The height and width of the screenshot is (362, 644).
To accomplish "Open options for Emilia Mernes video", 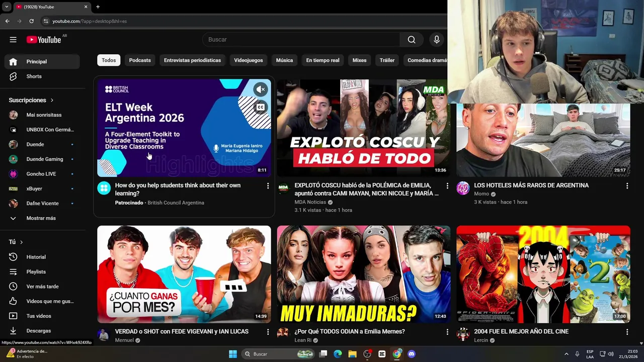I will coord(447,332).
